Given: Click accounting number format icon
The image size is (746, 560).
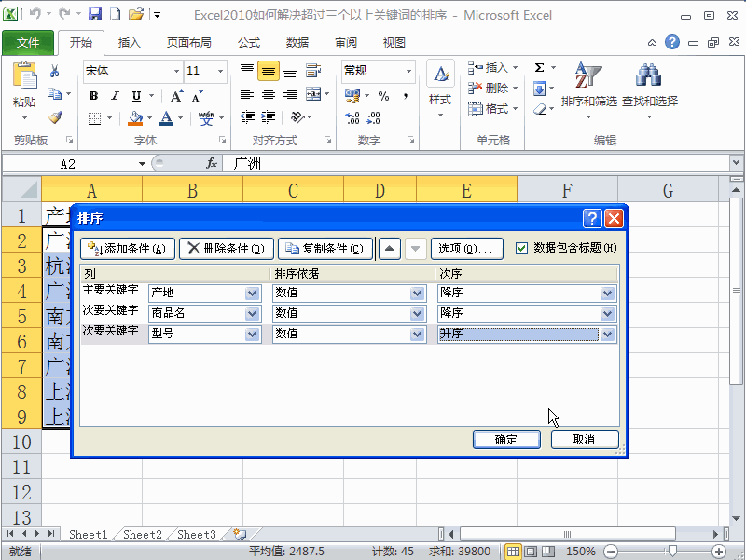Looking at the screenshot, I should 352,96.
